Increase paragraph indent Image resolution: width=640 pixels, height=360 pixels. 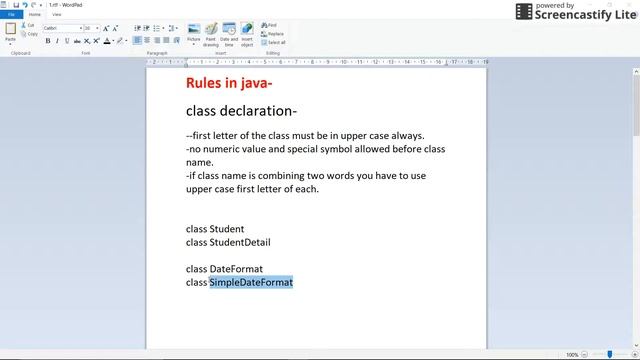[x=146, y=28]
